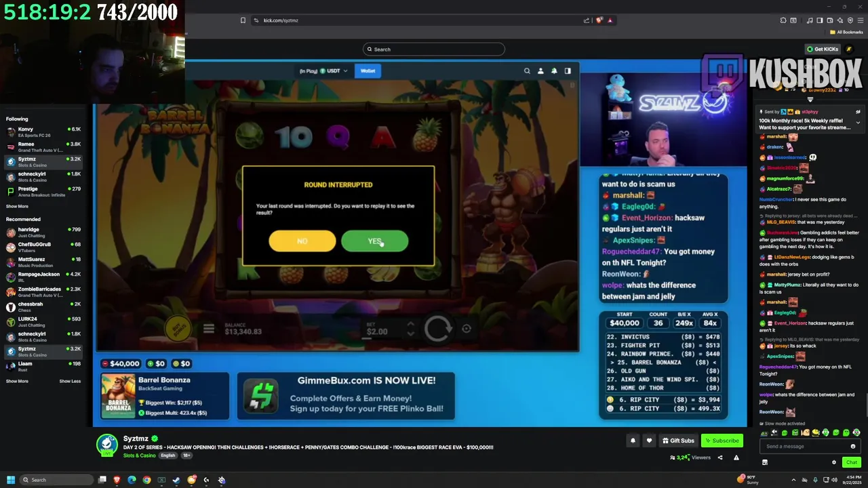Click NO in Round Interrupted dialog

302,241
